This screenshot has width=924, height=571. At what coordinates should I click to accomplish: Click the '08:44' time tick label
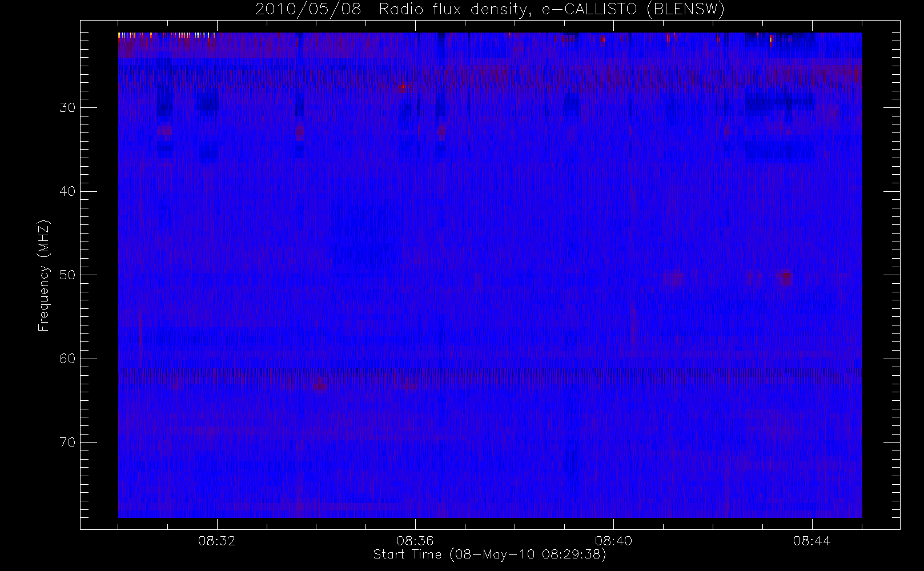tap(811, 541)
